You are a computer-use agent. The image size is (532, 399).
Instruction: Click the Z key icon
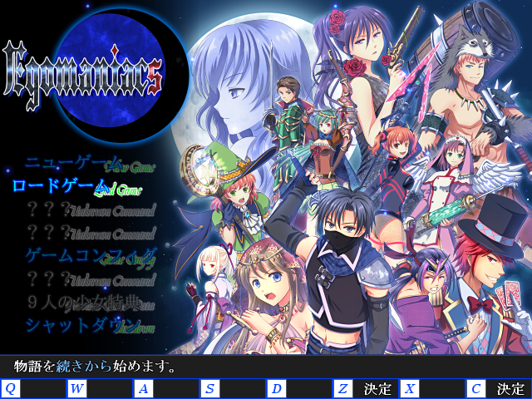343,388
